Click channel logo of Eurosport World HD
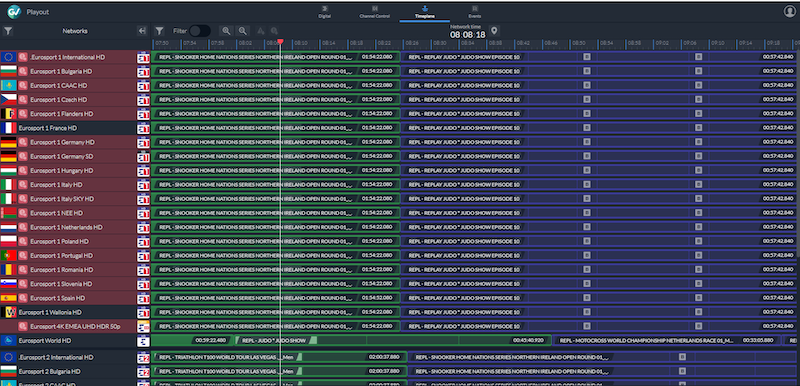Viewport: 800px width, 386px height. point(143,341)
